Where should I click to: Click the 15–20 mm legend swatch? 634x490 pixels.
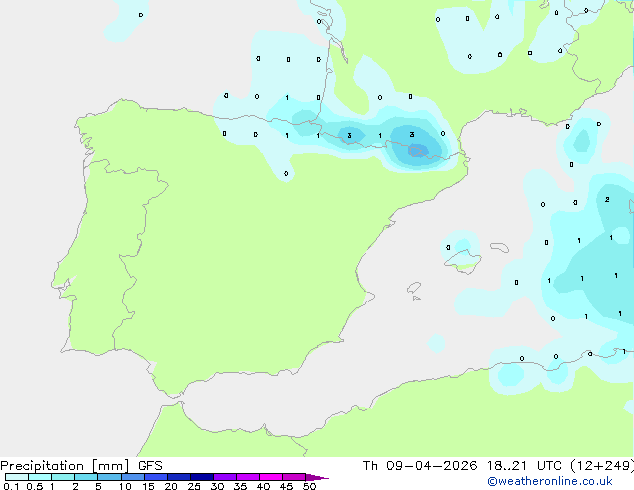[x=156, y=477]
